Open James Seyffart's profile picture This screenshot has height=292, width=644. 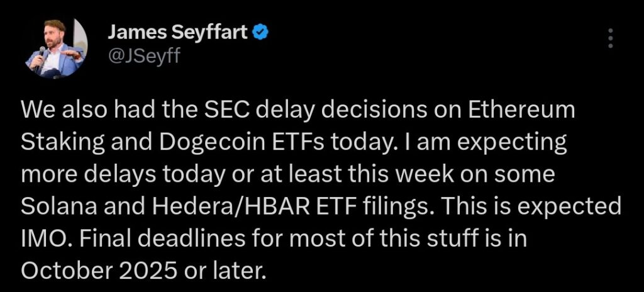pyautogui.click(x=57, y=48)
